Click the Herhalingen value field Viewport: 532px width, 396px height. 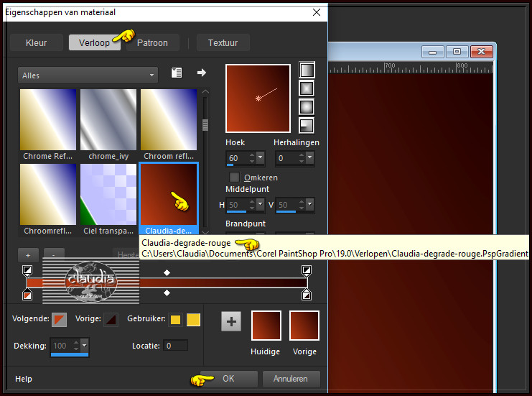287,158
